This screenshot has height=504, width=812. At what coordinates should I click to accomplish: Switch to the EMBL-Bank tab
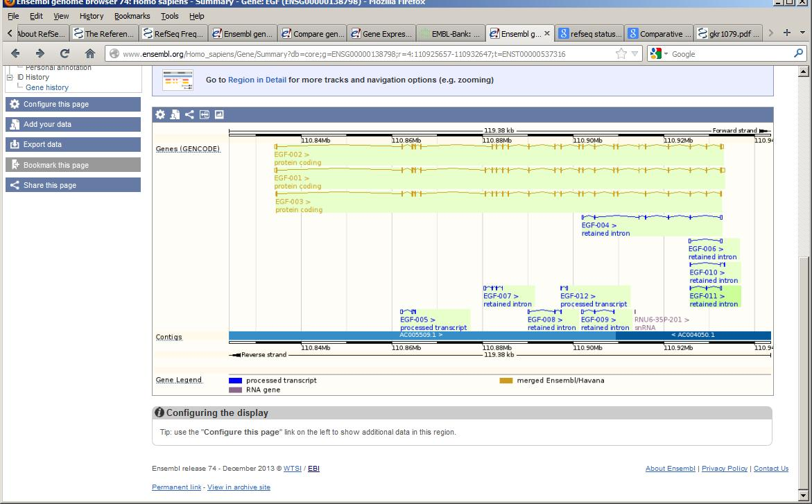[x=451, y=33]
